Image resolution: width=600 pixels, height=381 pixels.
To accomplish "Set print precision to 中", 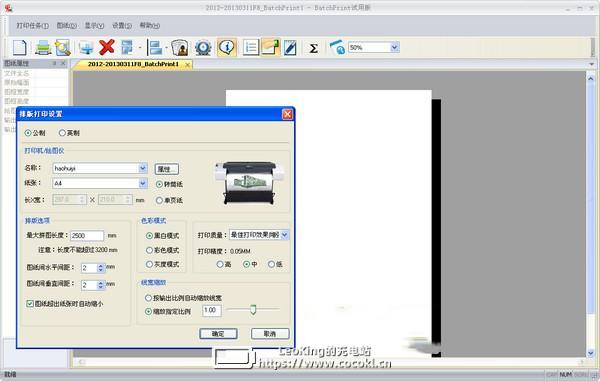I will (x=246, y=264).
